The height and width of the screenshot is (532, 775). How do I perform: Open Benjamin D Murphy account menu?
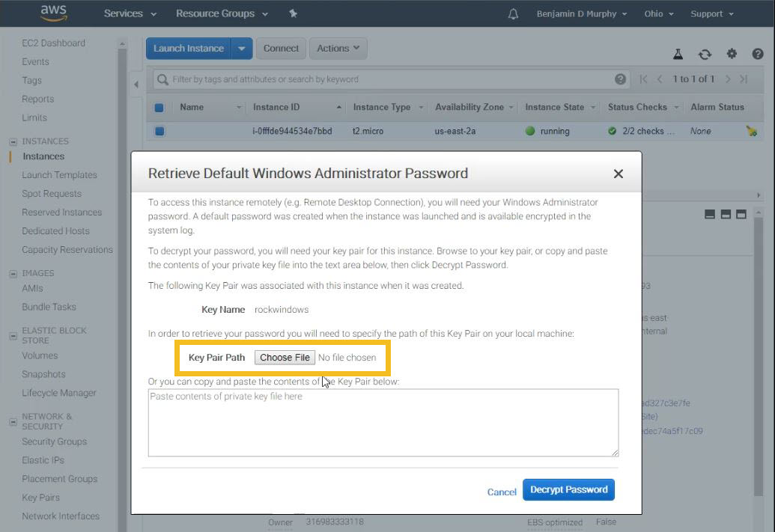[x=582, y=13]
